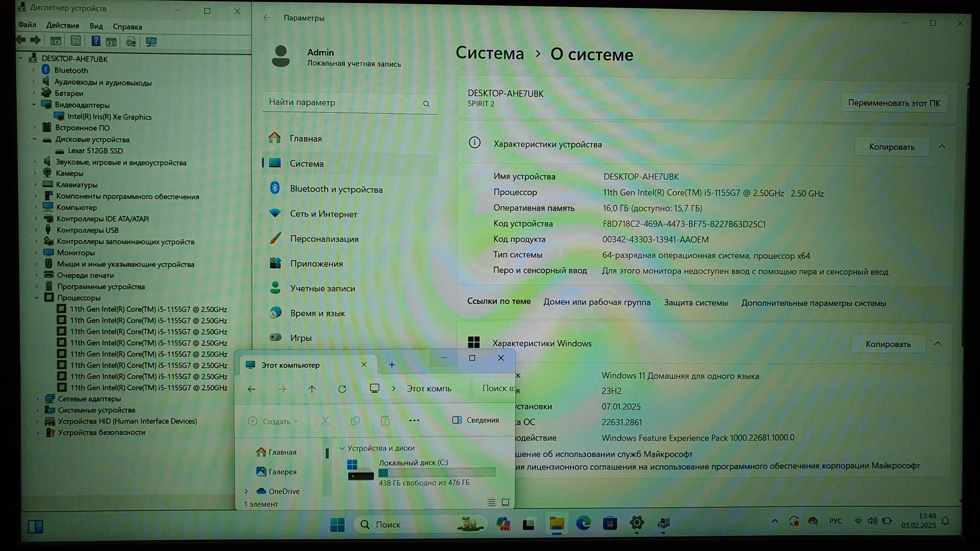Open the Защита системы link
Screen dimensions: 980x551
(x=695, y=302)
